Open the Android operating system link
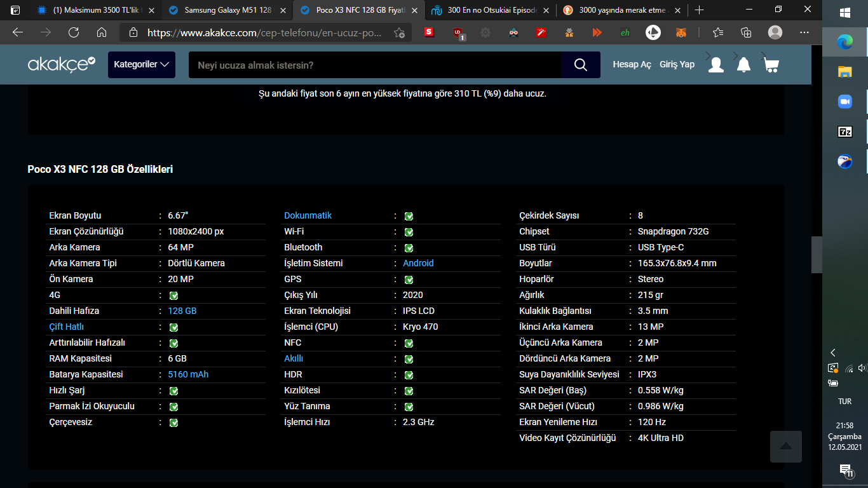Screen dimensions: 868x488 tap(418, 263)
